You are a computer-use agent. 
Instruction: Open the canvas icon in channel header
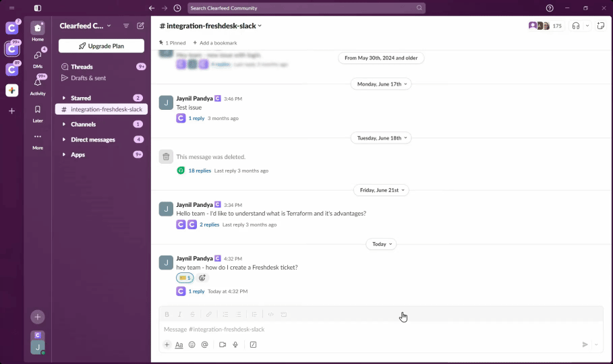pyautogui.click(x=600, y=26)
